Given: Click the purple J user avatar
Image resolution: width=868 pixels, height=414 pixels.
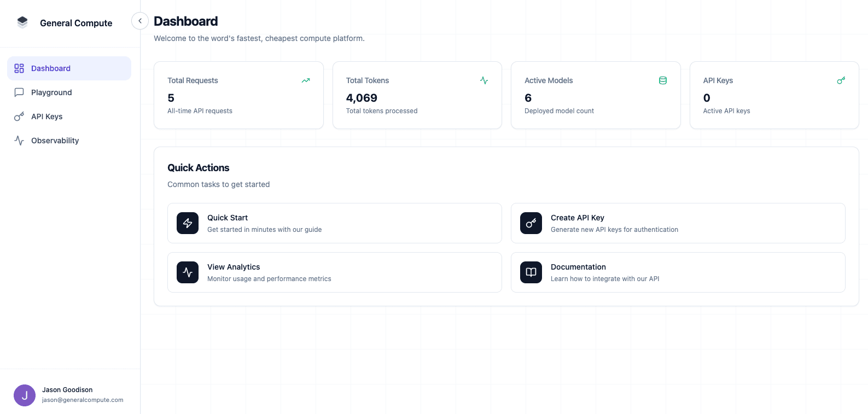Looking at the screenshot, I should coord(25,395).
